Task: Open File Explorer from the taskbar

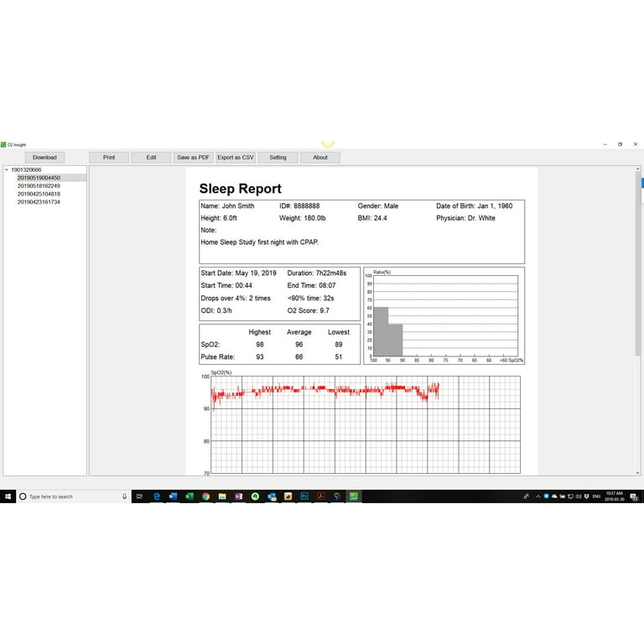Action: 222,496
